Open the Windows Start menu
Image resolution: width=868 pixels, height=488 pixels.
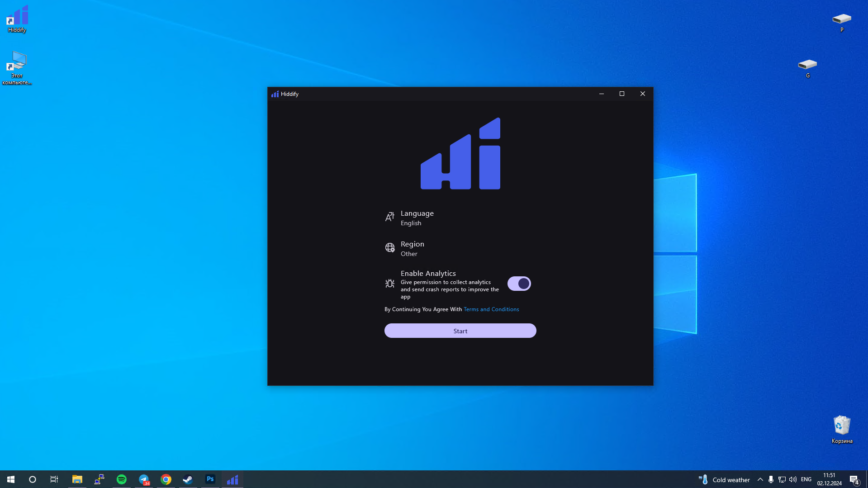pos(11,479)
